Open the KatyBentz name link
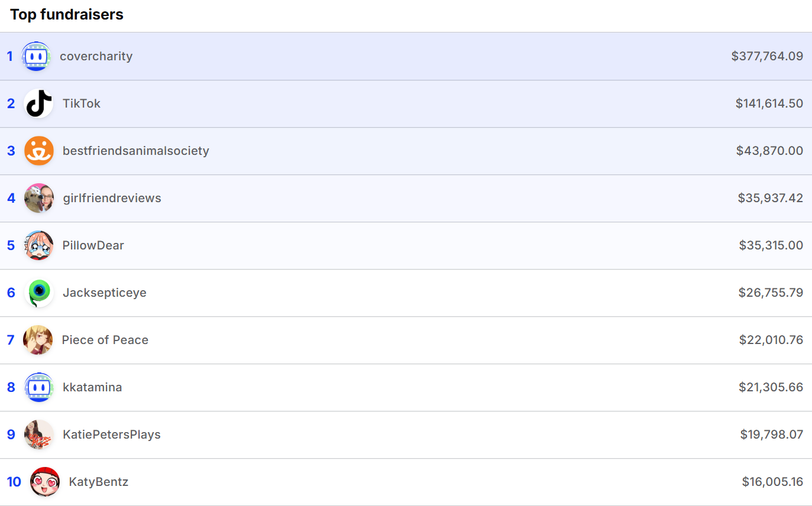The image size is (812, 506). tap(99, 482)
